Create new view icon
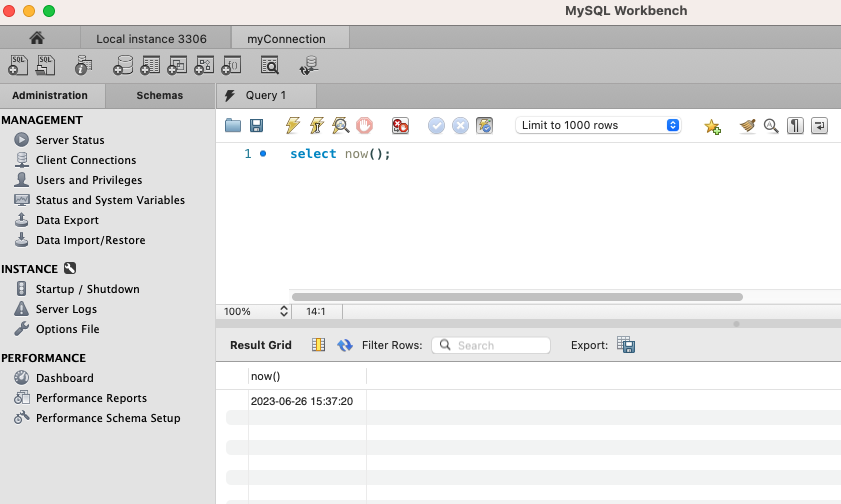This screenshot has width=841, height=504. tap(177, 65)
